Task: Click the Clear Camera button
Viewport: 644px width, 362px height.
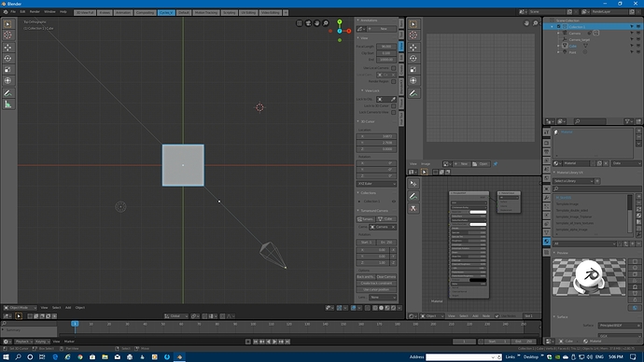Action: [x=386, y=277]
